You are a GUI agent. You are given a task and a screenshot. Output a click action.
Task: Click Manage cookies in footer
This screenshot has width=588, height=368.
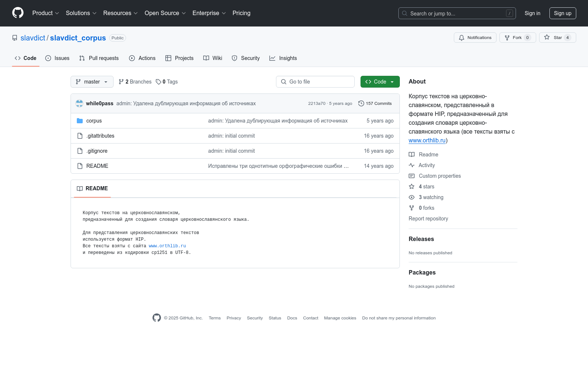(x=340, y=318)
